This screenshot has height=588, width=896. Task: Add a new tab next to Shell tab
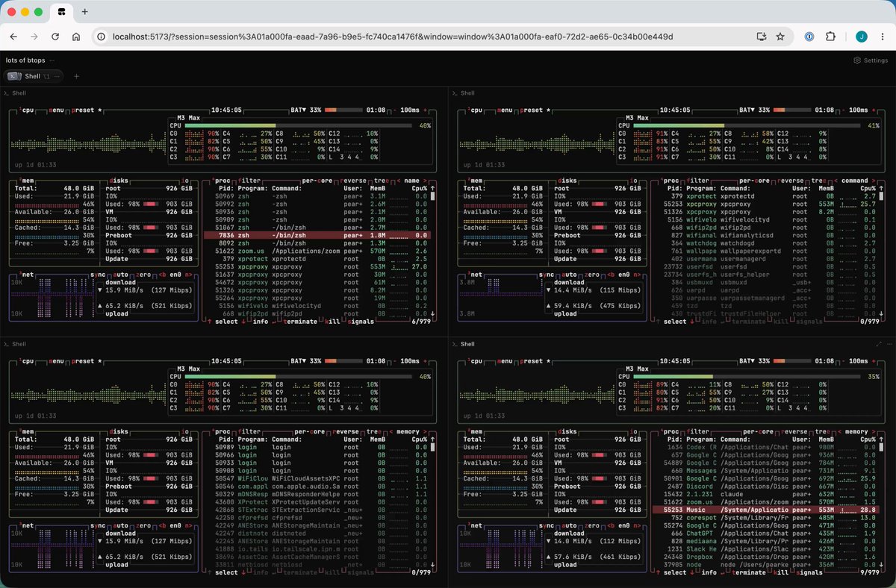pyautogui.click(x=76, y=76)
